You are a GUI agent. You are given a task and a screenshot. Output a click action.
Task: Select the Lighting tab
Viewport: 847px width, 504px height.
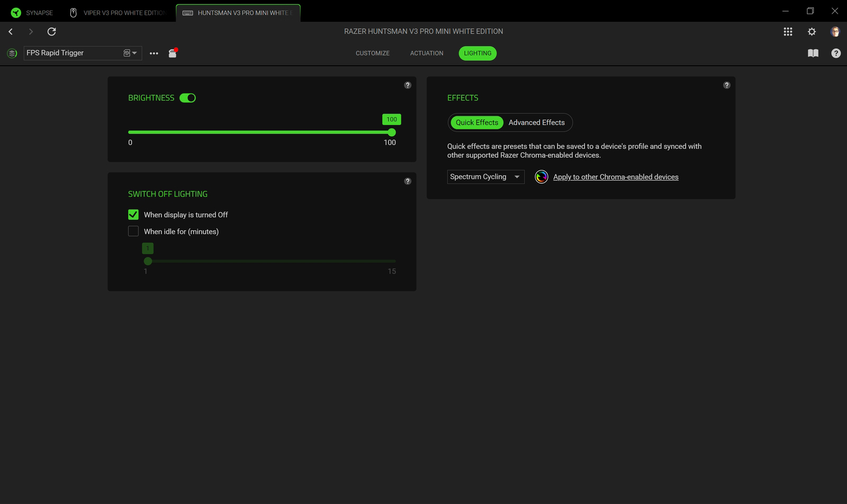477,53
